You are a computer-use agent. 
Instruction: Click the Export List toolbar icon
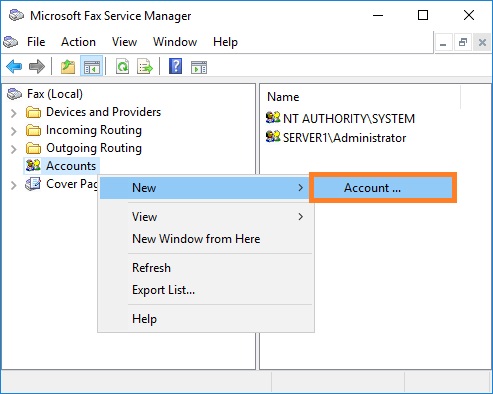(145, 67)
